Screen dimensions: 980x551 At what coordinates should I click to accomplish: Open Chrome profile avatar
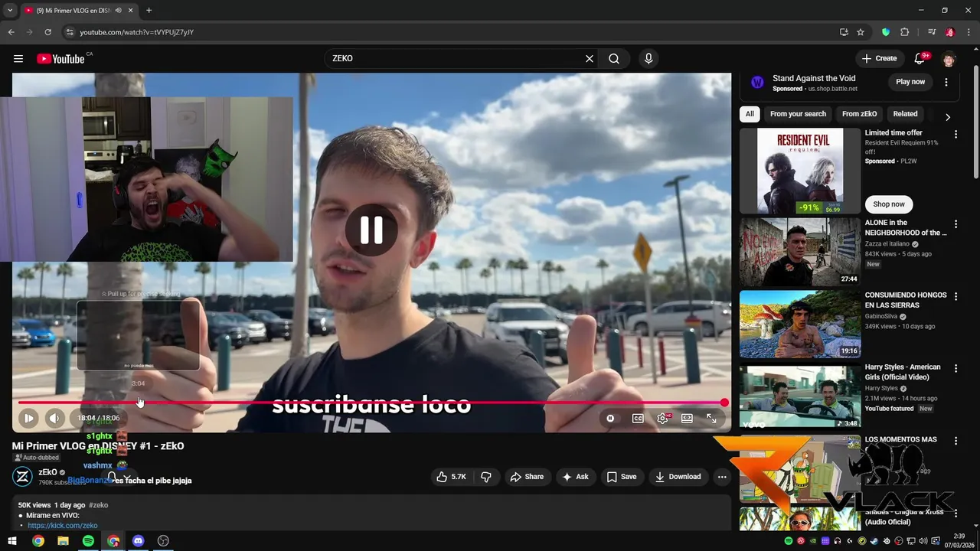pos(950,32)
